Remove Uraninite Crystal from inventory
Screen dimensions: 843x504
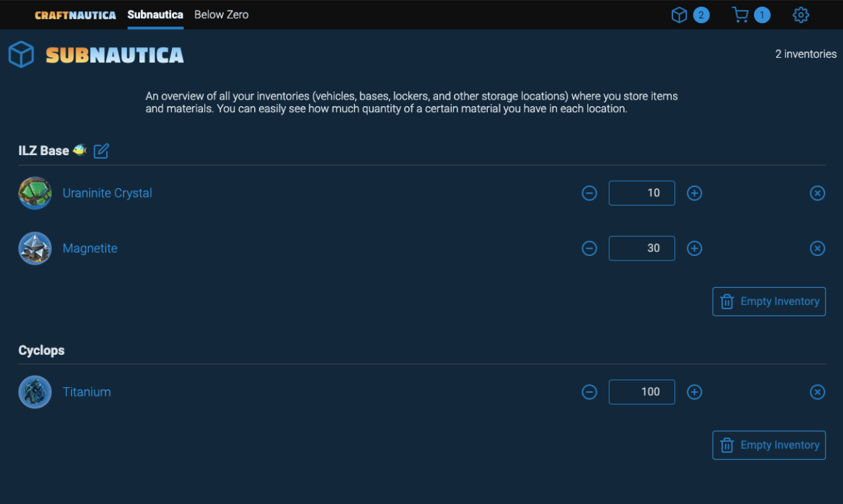click(x=818, y=193)
